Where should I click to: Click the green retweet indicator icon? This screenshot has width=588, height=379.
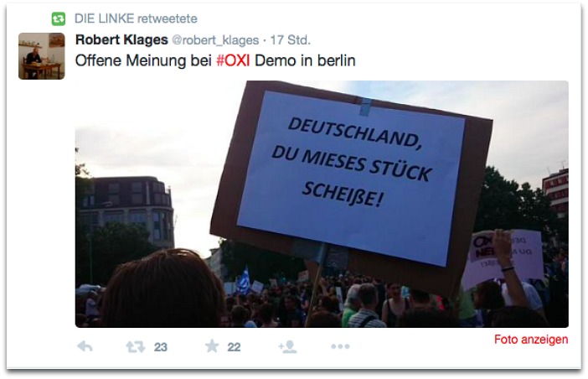pyautogui.click(x=59, y=18)
